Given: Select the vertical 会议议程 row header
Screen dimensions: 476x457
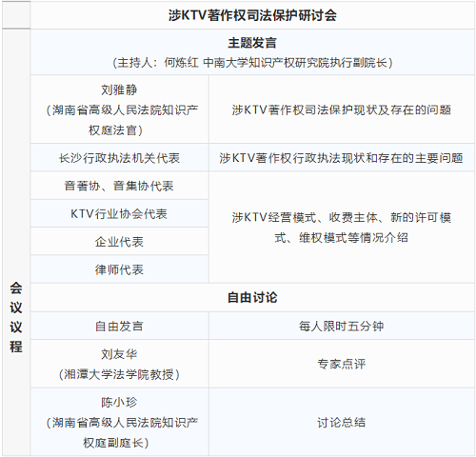Looking at the screenshot, I should coord(16,317).
